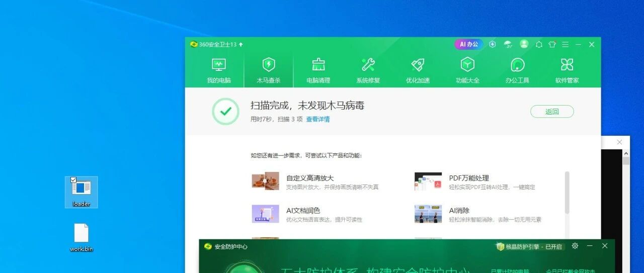Image resolution: width=644 pixels, height=273 pixels.
Task: Select the work.bin desktop file
Action: tap(81, 238)
